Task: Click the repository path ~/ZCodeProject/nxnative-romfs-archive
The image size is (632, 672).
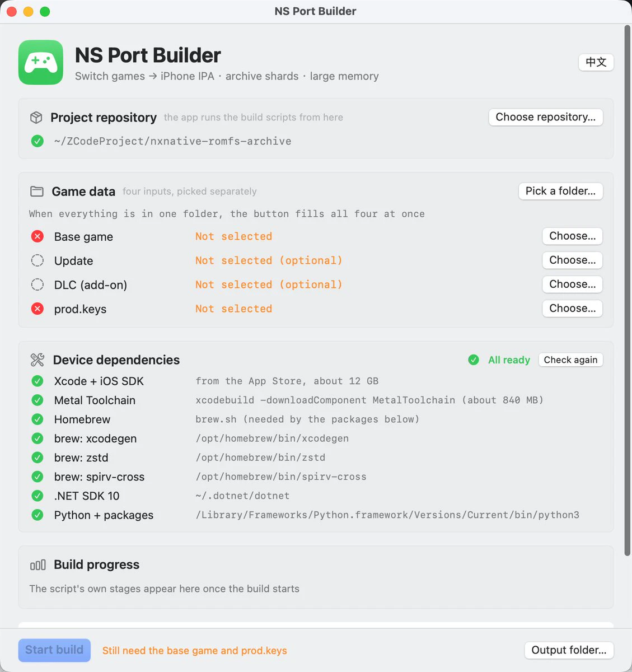Action: click(x=172, y=141)
